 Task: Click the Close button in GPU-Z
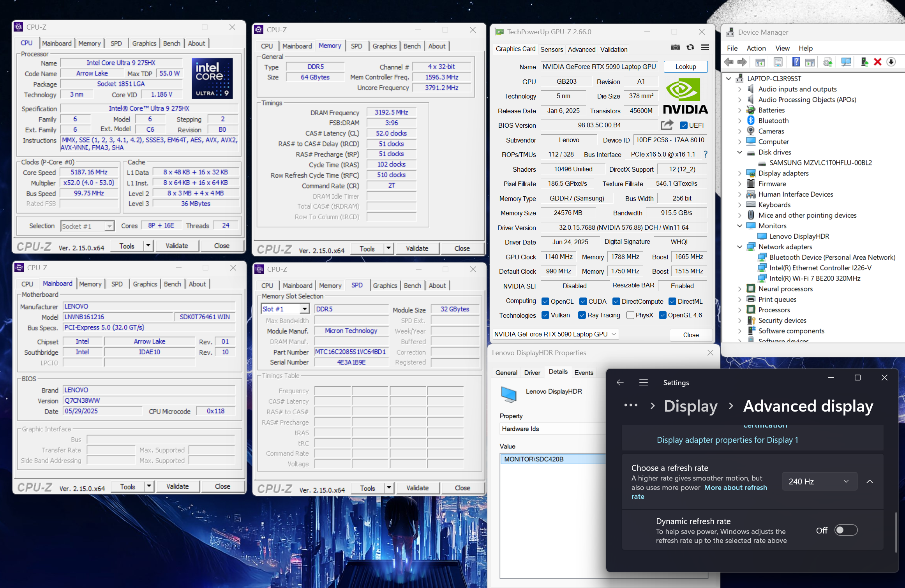[x=691, y=334]
